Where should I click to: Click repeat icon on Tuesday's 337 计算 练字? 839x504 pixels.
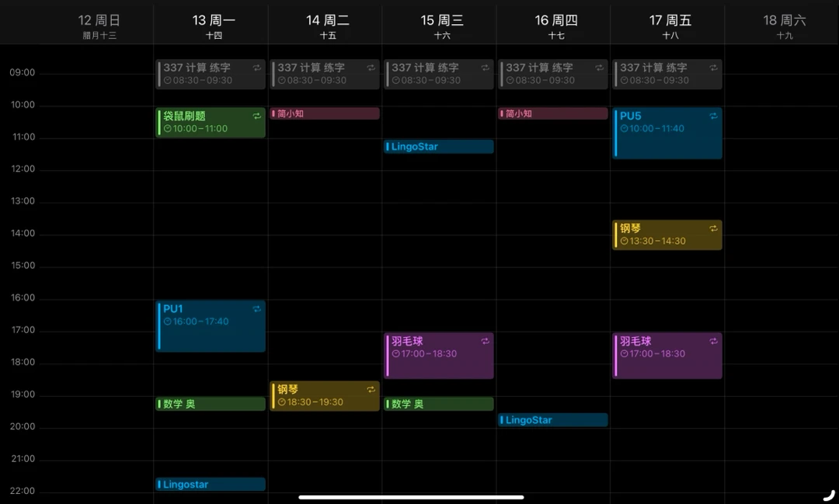(x=371, y=68)
